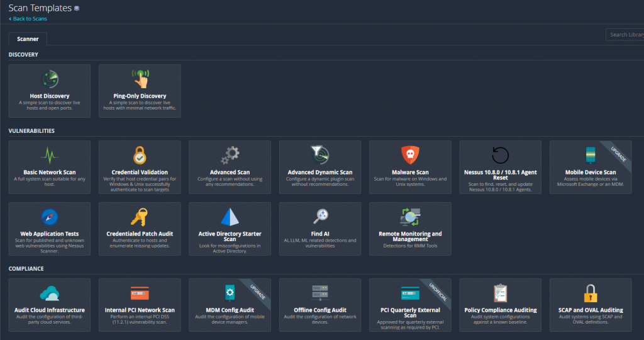Viewport: 644px width, 340px height.
Task: Click the Basic Network Scan title text
Action: click(x=50, y=173)
